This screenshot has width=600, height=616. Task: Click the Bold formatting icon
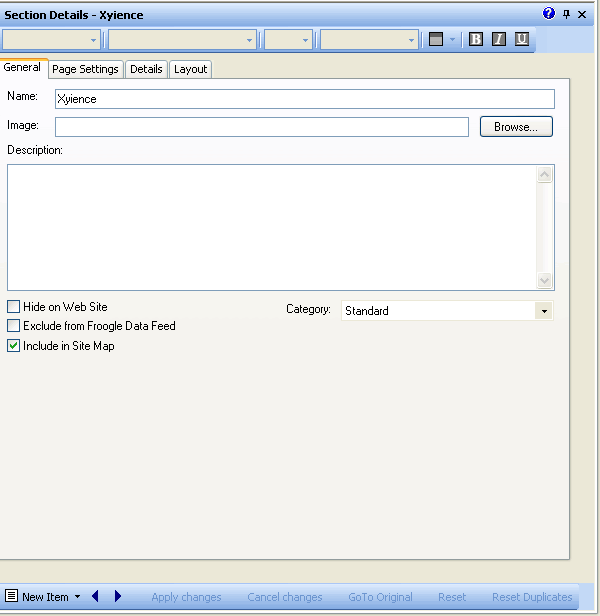click(476, 39)
